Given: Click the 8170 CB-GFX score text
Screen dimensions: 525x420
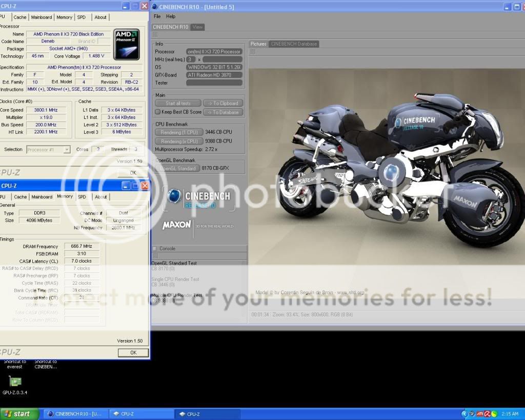Looking at the screenshot, I should click(215, 168).
